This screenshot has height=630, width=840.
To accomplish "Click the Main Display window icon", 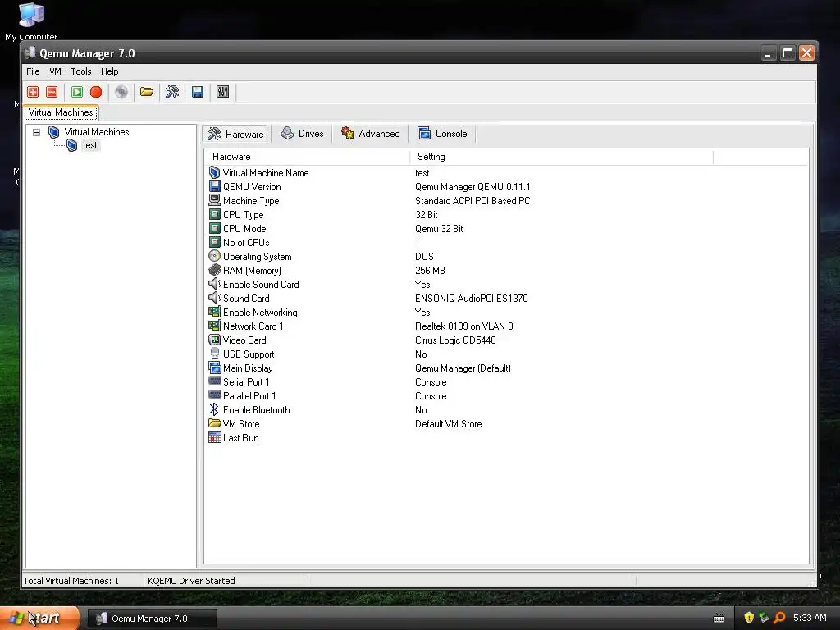I will pyautogui.click(x=214, y=367).
